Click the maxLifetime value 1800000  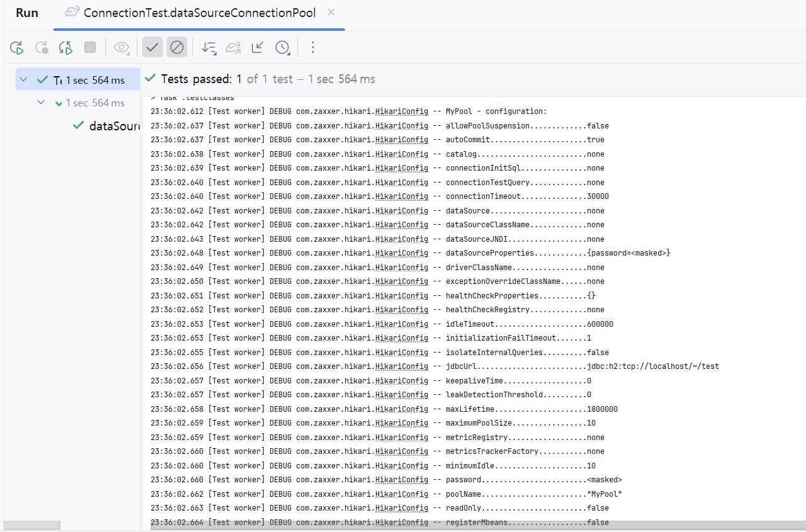click(x=602, y=409)
